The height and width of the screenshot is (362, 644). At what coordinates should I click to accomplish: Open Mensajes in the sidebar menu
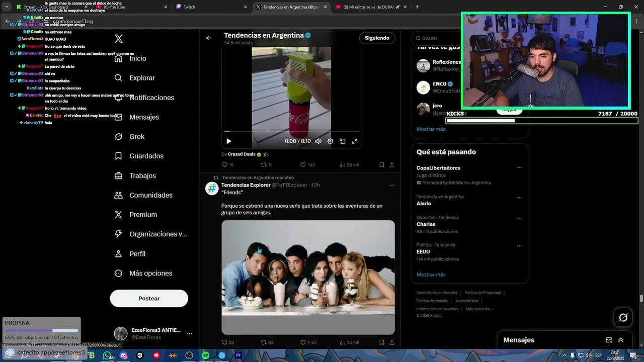pos(137,117)
